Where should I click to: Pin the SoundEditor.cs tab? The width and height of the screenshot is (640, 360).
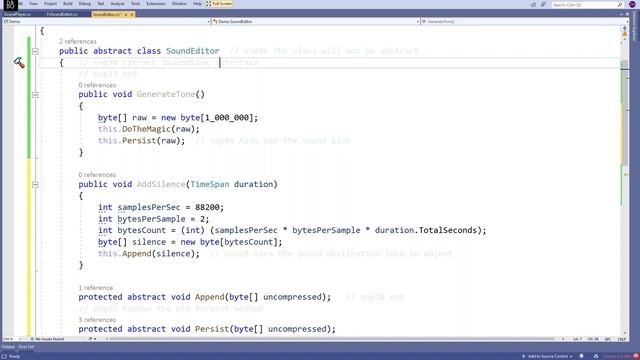point(126,15)
